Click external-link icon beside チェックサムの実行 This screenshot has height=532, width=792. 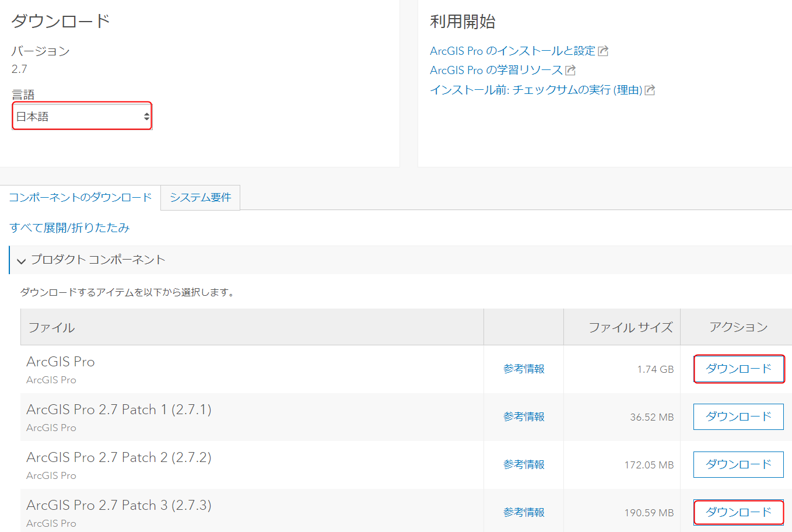650,90
